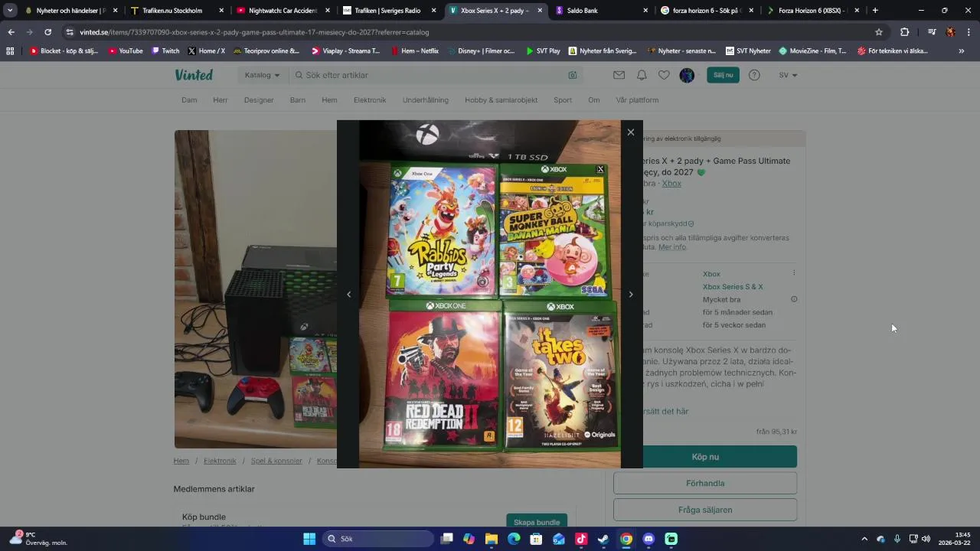
Task: Open the Blocket bookmark
Action: 65,51
